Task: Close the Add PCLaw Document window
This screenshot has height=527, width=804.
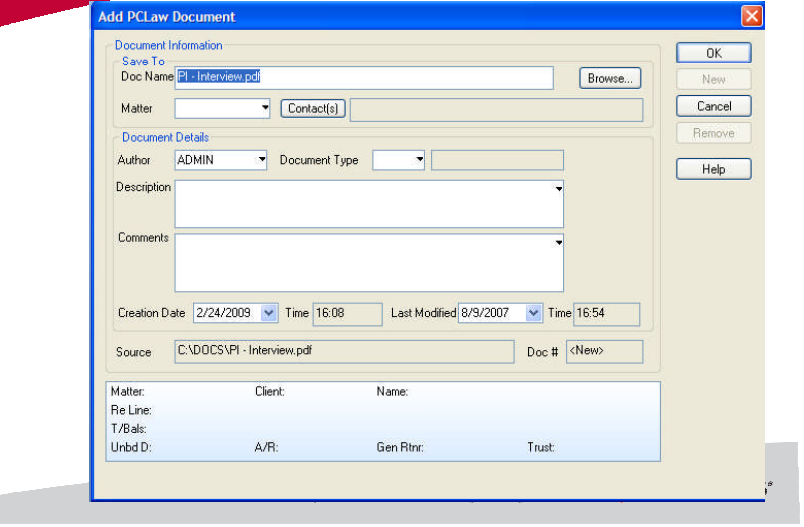Action: click(751, 16)
